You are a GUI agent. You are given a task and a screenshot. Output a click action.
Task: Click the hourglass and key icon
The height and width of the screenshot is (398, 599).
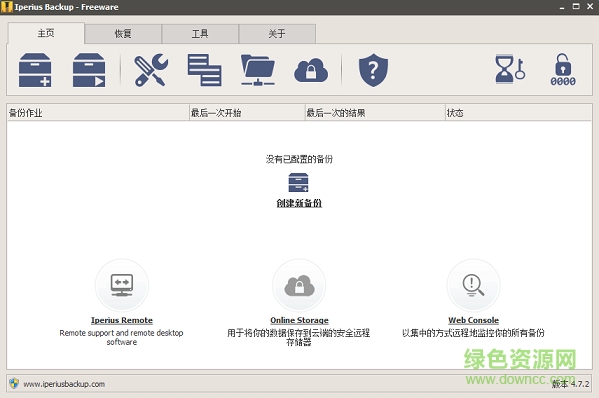coord(510,70)
